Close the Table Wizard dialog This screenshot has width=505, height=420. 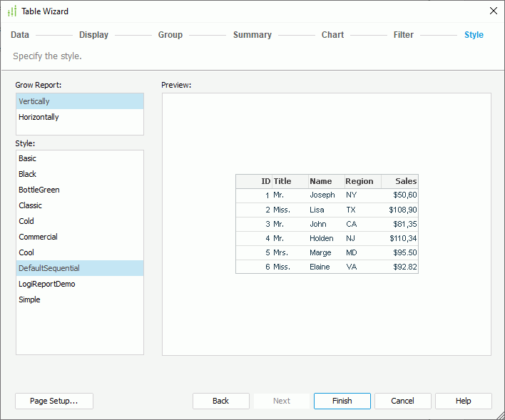click(493, 11)
